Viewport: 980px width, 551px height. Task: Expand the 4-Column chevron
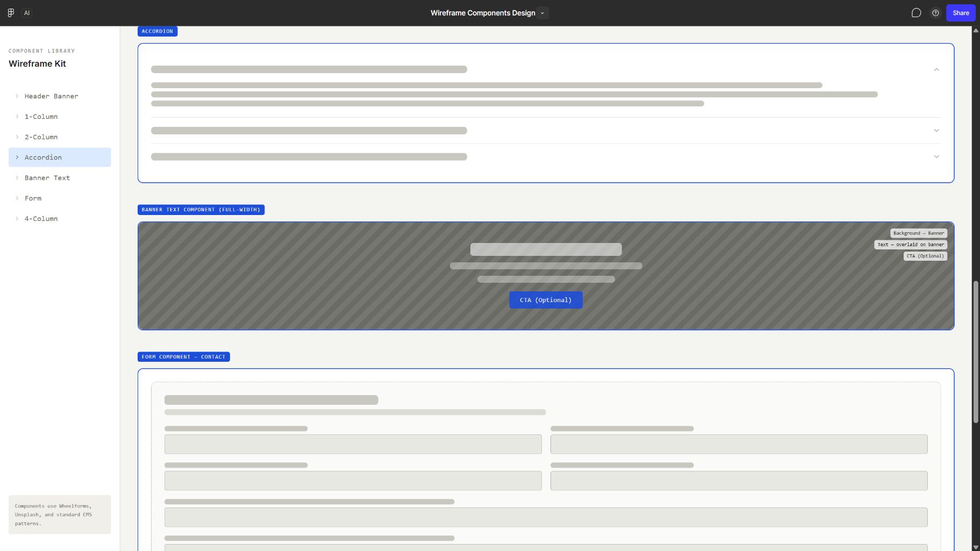coord(17,219)
